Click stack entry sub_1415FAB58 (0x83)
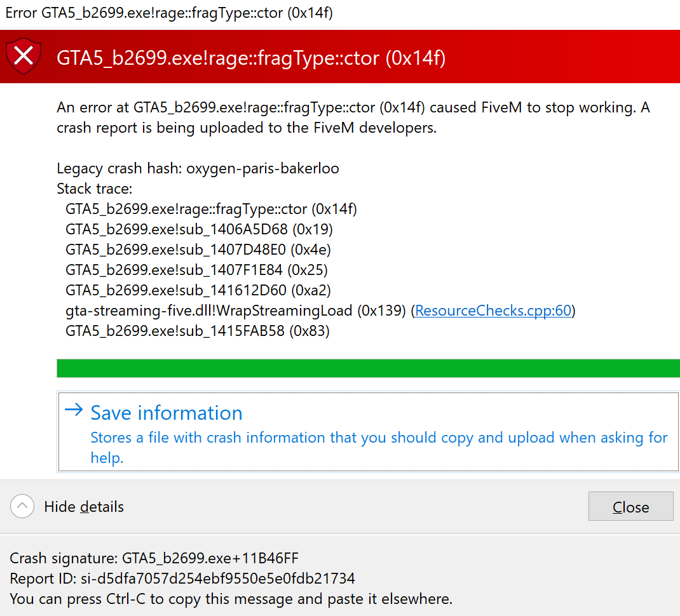 (197, 331)
